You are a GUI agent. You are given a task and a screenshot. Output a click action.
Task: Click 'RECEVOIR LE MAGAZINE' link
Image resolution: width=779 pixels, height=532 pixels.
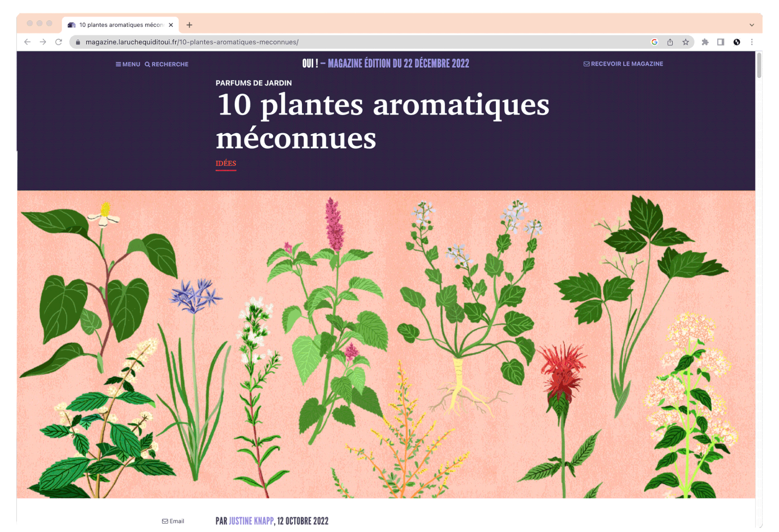(x=623, y=64)
